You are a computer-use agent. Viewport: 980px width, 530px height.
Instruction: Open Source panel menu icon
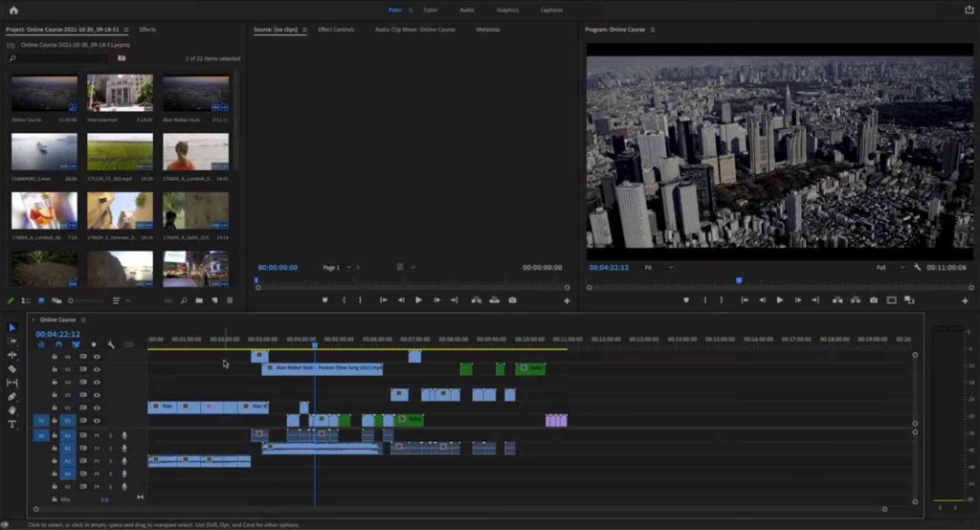(305, 30)
